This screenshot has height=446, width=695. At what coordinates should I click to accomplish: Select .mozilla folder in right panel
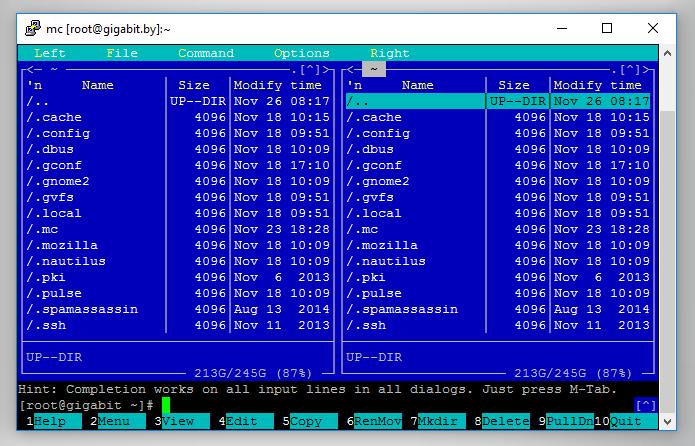click(x=416, y=245)
